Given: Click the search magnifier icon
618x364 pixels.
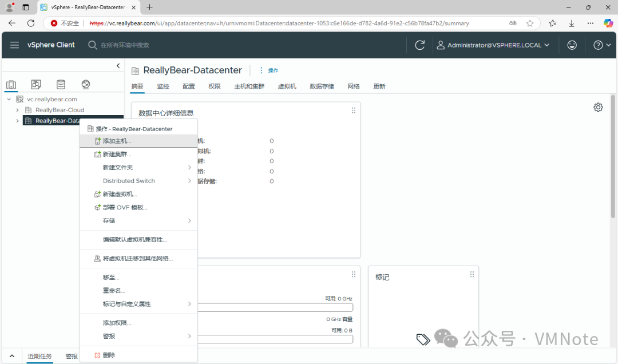Looking at the screenshot, I should click(x=92, y=45).
